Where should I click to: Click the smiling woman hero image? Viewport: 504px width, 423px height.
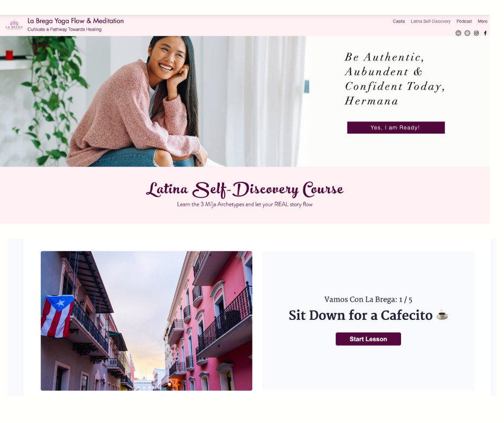pos(153,101)
